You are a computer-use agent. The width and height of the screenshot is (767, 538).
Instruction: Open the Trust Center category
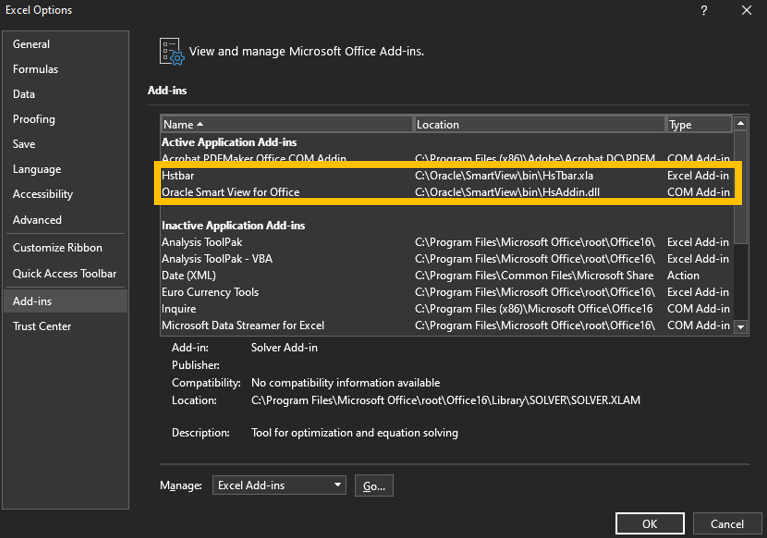(42, 326)
